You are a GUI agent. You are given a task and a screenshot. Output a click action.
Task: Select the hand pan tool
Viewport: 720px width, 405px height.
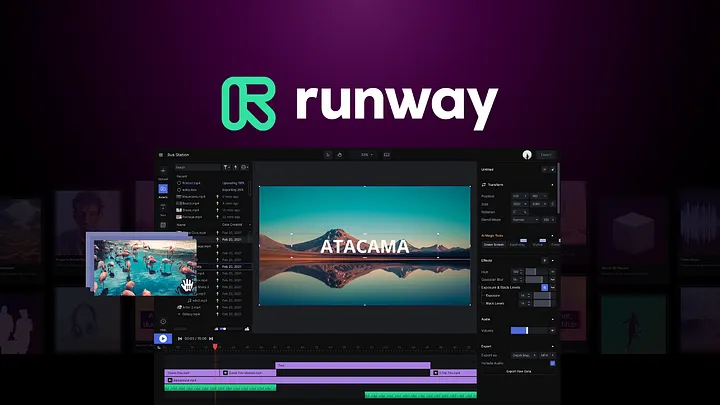pyautogui.click(x=340, y=155)
